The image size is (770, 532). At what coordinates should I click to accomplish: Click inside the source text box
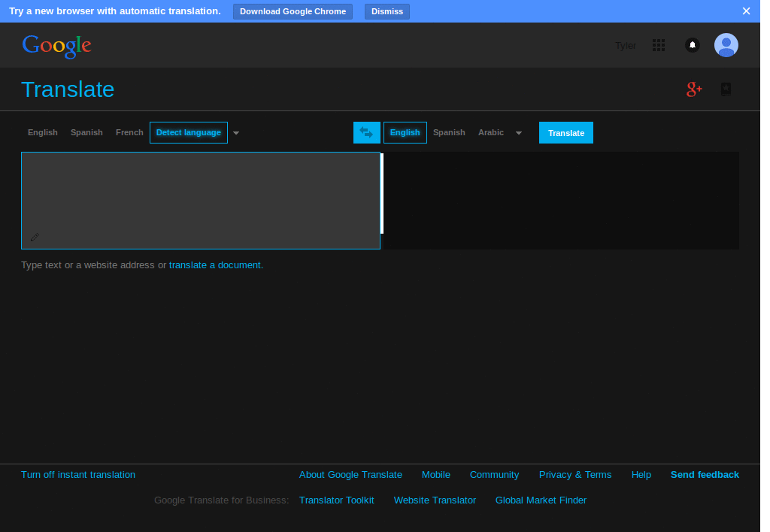click(x=201, y=200)
